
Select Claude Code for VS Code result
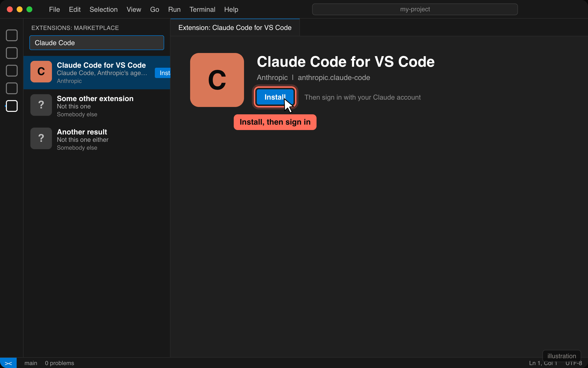(97, 73)
